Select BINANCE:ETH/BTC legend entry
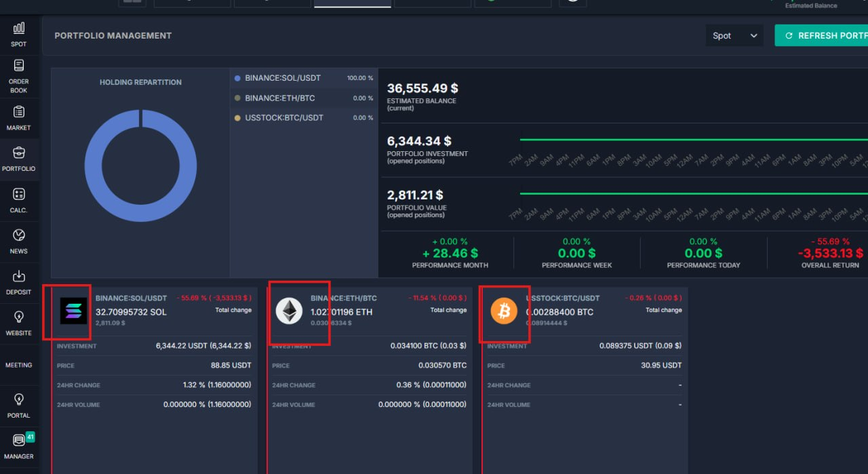This screenshot has width=868, height=474. (x=279, y=98)
